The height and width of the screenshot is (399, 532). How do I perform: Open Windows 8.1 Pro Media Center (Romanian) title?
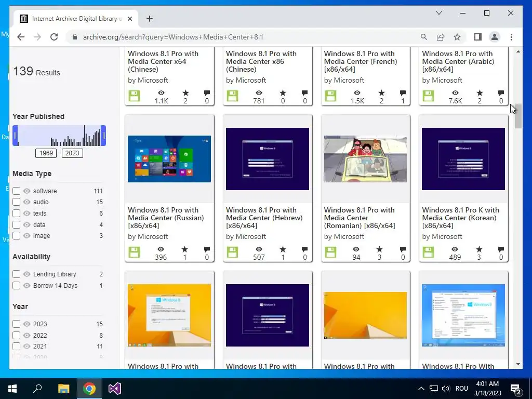pyautogui.click(x=360, y=218)
